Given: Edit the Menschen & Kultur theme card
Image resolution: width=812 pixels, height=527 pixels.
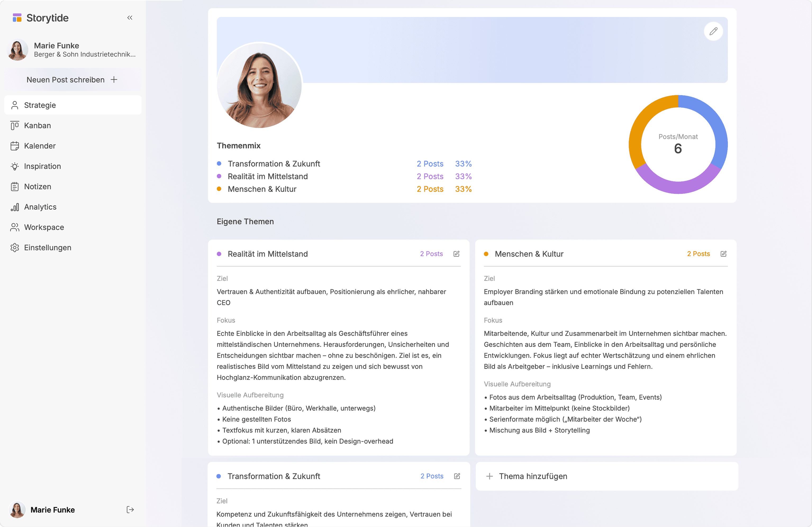Looking at the screenshot, I should click(x=723, y=254).
